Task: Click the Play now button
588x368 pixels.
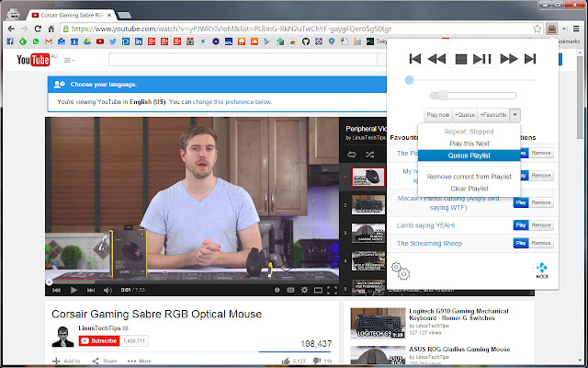Action: 437,114
